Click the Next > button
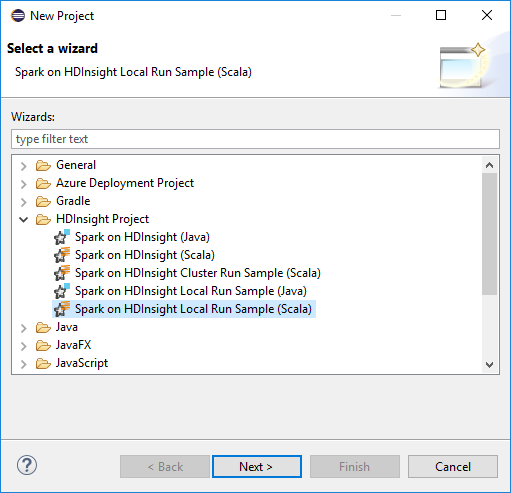The image size is (511, 493). tap(257, 466)
